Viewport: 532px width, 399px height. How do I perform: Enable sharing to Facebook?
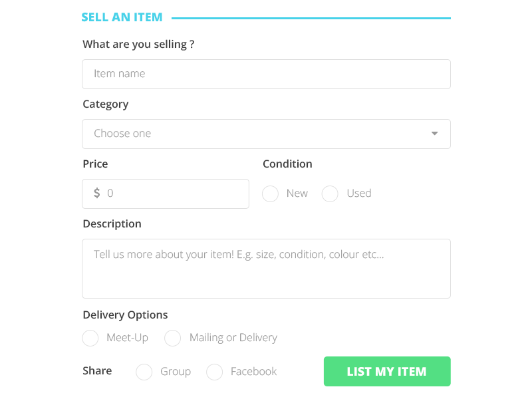pos(215,372)
